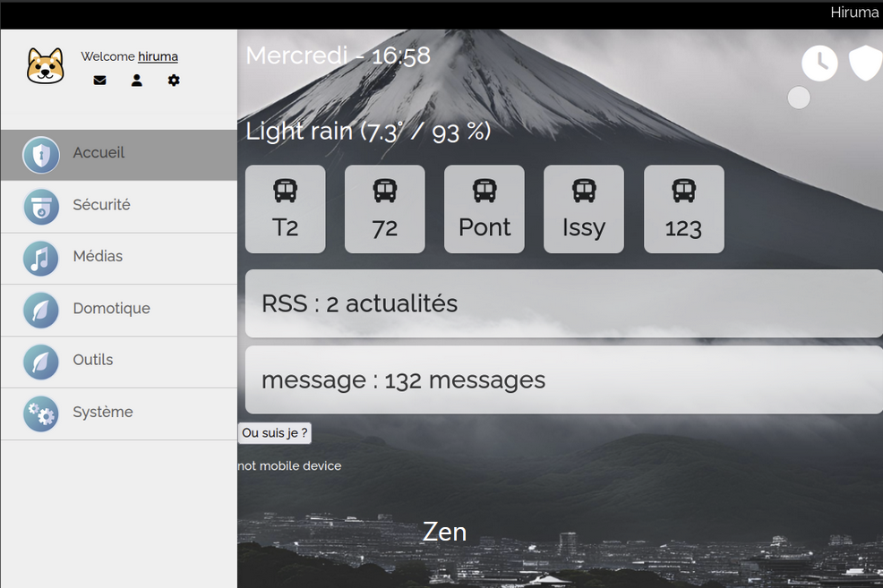Select the 123 bus tile

683,209
